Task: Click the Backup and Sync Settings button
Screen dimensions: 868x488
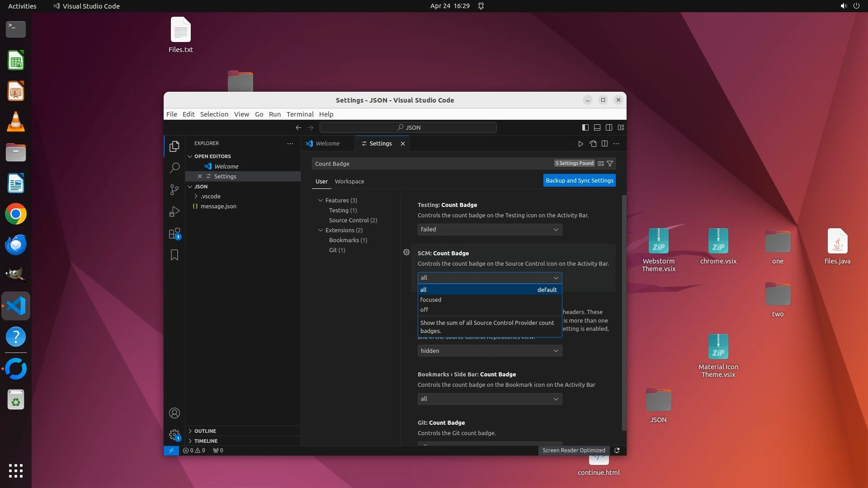Action: tap(579, 180)
